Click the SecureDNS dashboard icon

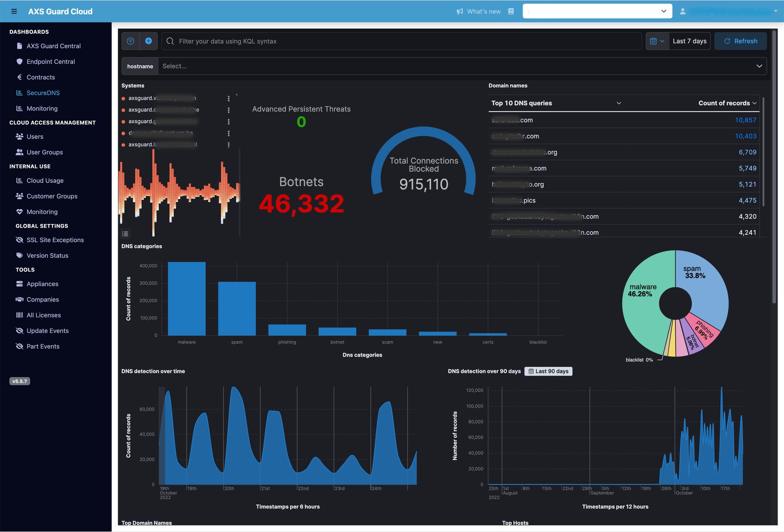coord(19,93)
